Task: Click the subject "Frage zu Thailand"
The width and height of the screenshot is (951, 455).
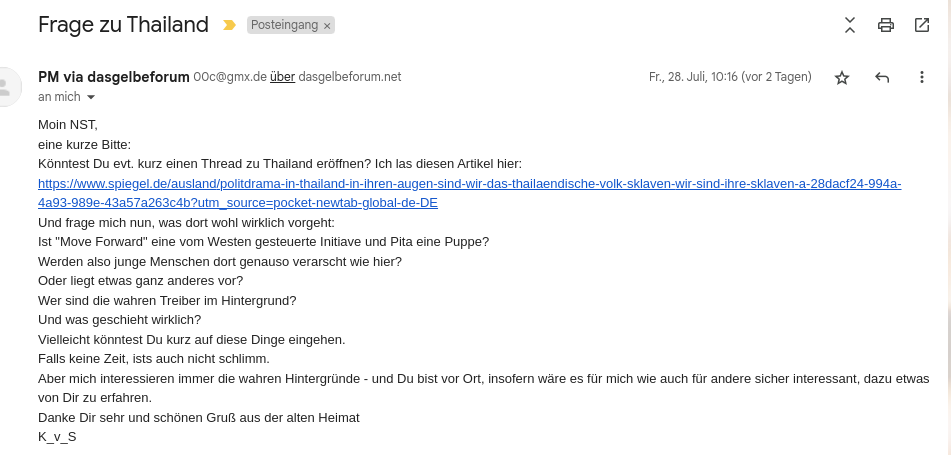Action: coord(123,25)
